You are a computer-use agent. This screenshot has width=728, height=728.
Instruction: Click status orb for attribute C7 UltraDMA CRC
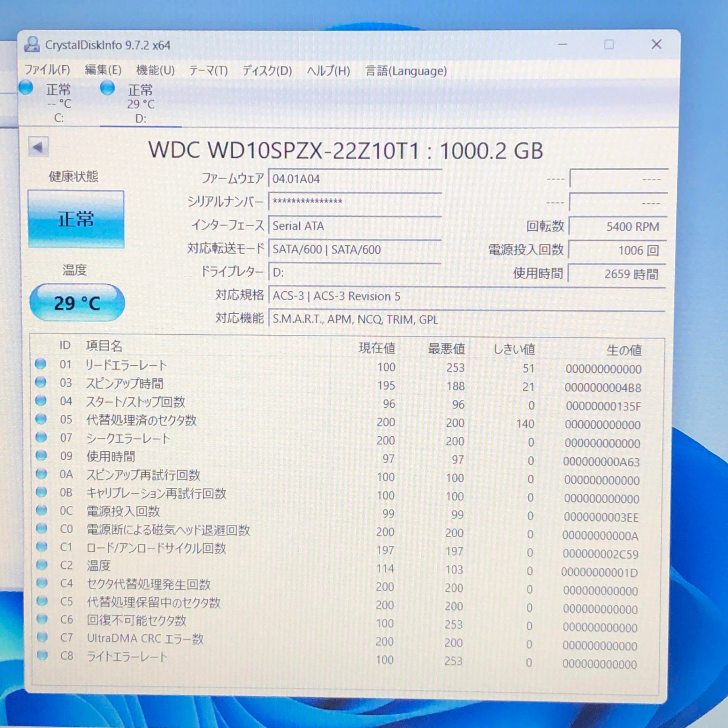42,637
